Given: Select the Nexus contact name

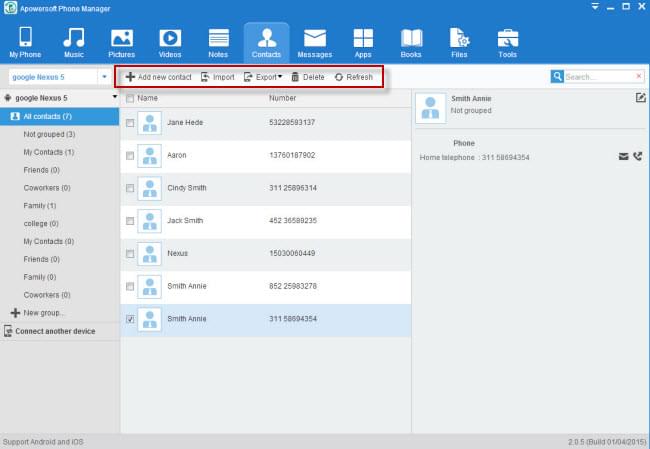Looking at the screenshot, I should tap(177, 253).
